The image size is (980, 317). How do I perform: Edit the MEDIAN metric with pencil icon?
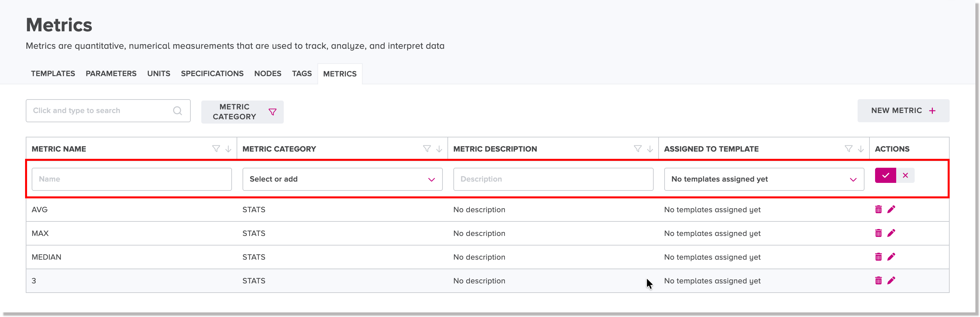891,257
